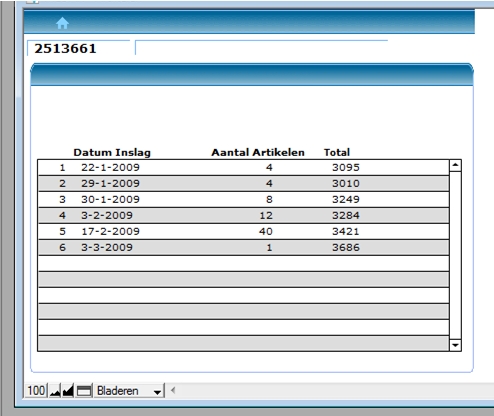Click the scroll down arrow of the list
Viewport: 494px width, 416px height.
[455, 345]
